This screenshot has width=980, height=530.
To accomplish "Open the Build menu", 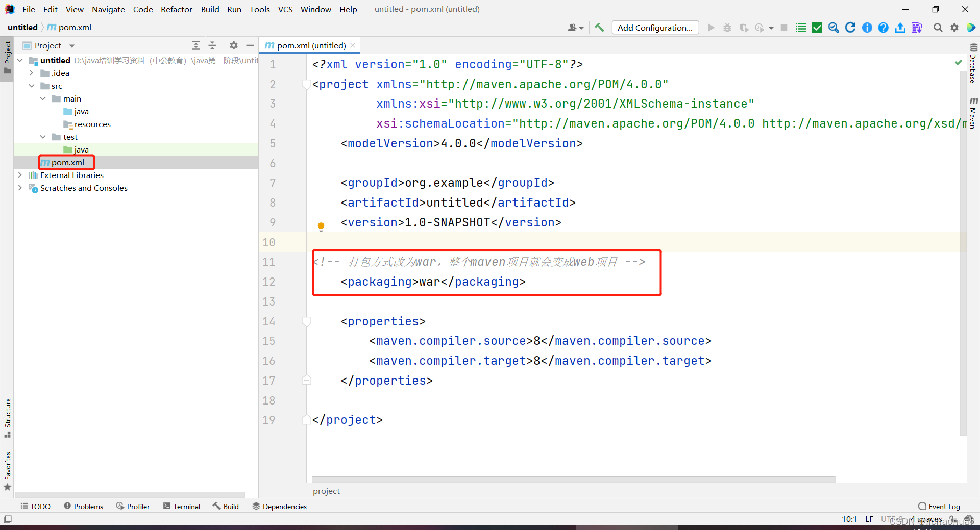I will (210, 9).
